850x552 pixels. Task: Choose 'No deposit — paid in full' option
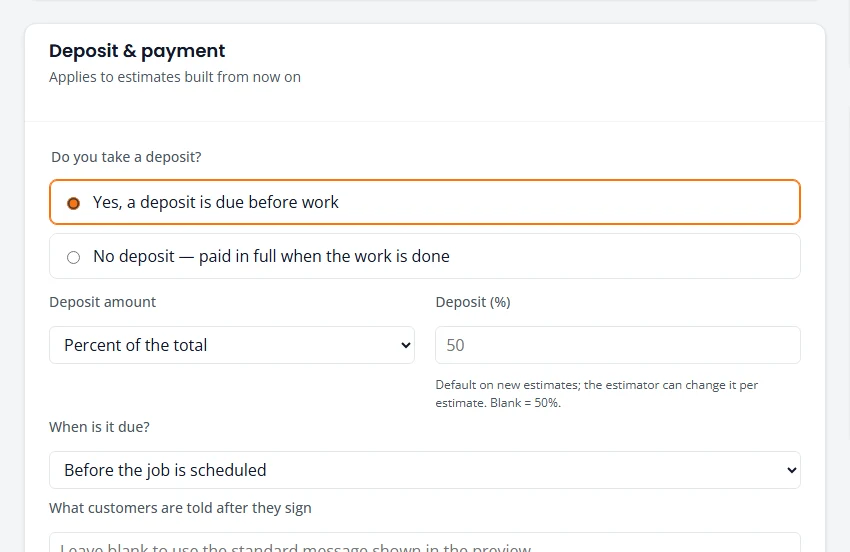[424, 256]
